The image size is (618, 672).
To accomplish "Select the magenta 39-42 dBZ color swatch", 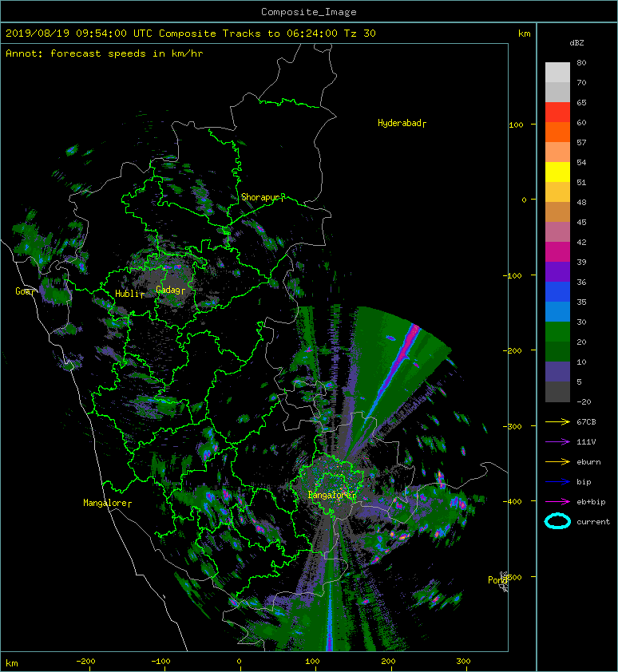I will (x=557, y=252).
